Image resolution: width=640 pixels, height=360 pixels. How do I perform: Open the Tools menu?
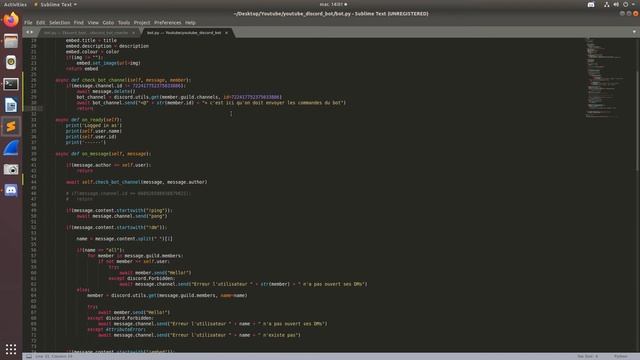tap(124, 22)
